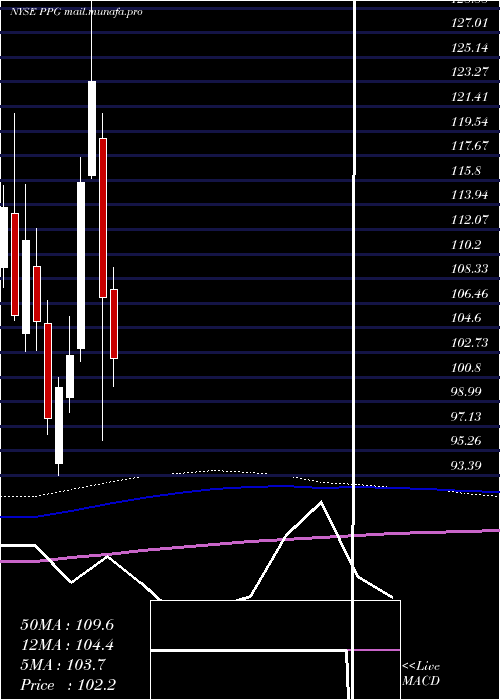Screen dimensions: 500x700
Task: Click the '12MA : 104.4' reading
Action: point(67,645)
